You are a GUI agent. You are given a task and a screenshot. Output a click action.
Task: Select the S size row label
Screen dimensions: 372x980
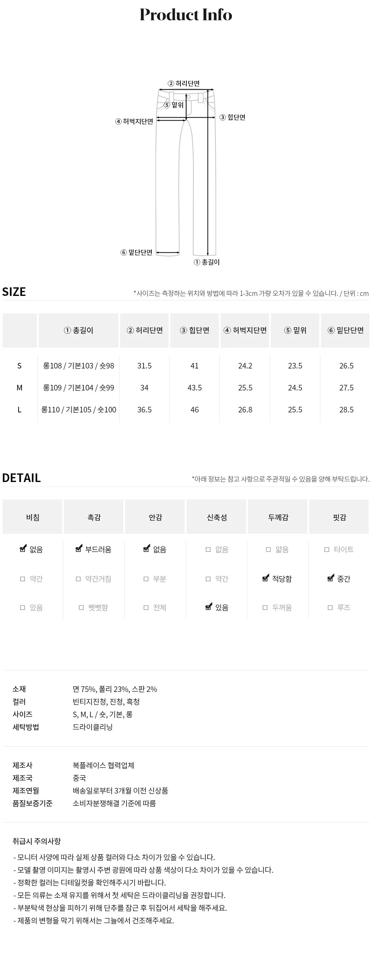[x=19, y=365]
